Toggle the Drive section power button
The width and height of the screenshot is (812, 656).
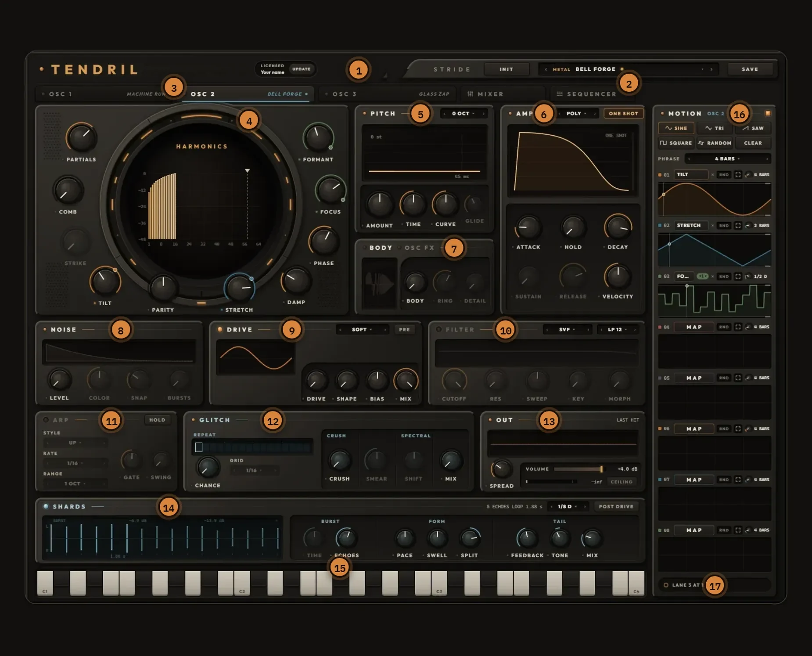coord(220,329)
